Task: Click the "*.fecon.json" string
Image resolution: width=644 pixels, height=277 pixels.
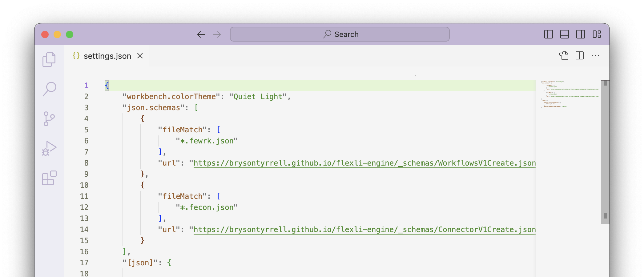Action: 207,207
